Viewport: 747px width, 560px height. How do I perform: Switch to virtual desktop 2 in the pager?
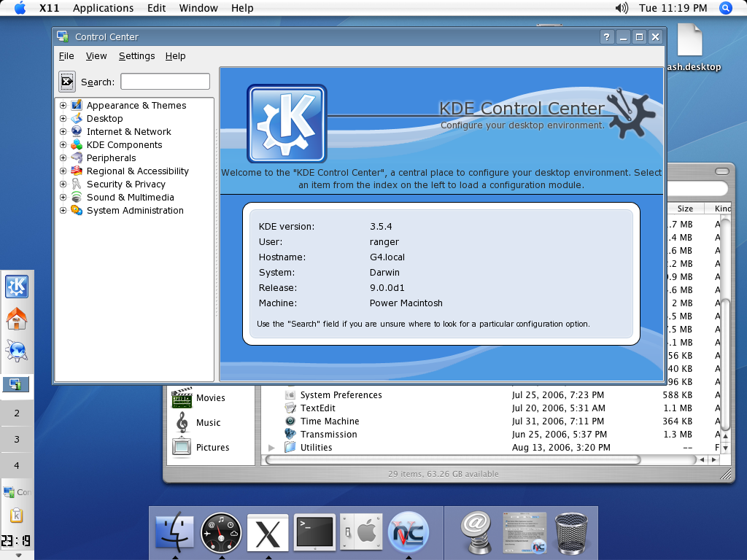pyautogui.click(x=17, y=413)
